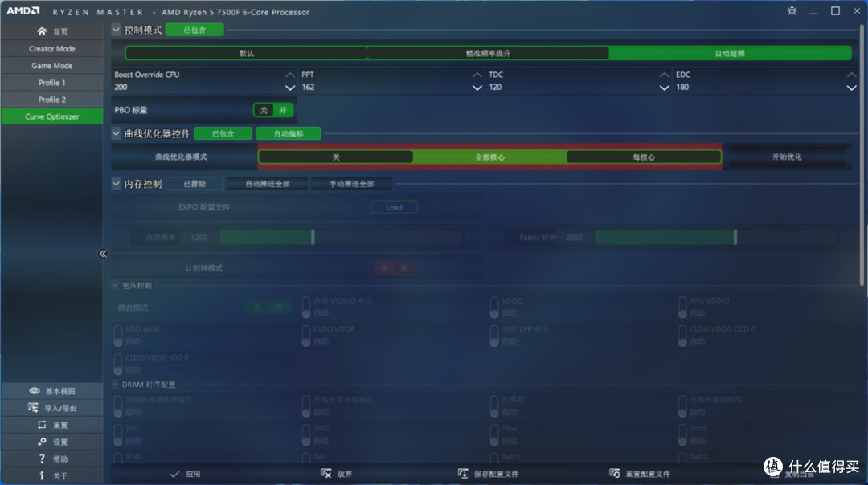Click the 重置配置文件 reset profile icon
Screen dimensions: 868x485
615,474
